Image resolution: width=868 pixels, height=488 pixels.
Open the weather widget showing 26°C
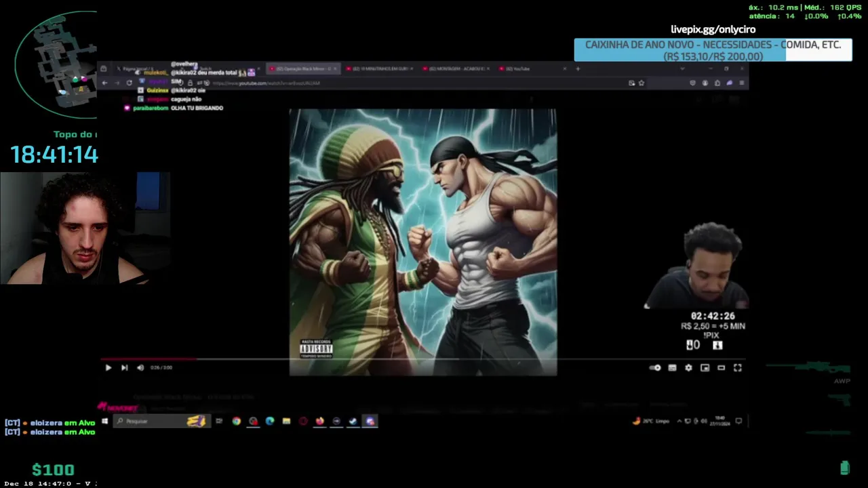point(650,421)
